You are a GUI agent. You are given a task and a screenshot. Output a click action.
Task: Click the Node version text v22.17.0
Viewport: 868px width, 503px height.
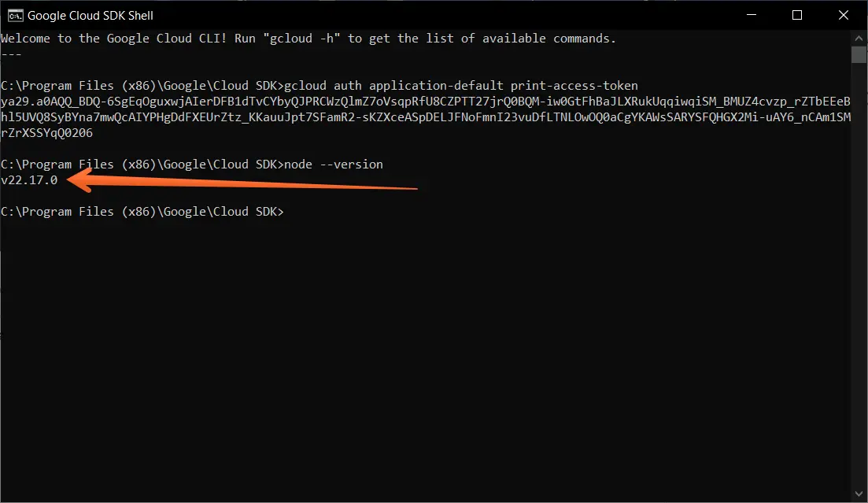[x=29, y=179]
